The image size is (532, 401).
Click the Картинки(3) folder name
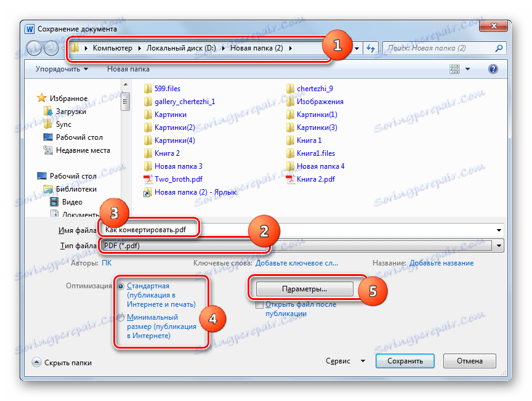coord(317,128)
